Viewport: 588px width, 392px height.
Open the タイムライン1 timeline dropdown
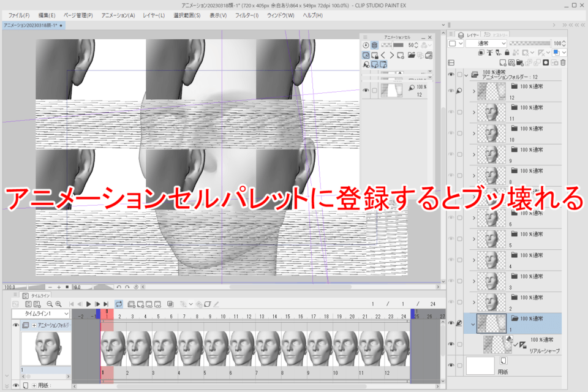(40, 314)
